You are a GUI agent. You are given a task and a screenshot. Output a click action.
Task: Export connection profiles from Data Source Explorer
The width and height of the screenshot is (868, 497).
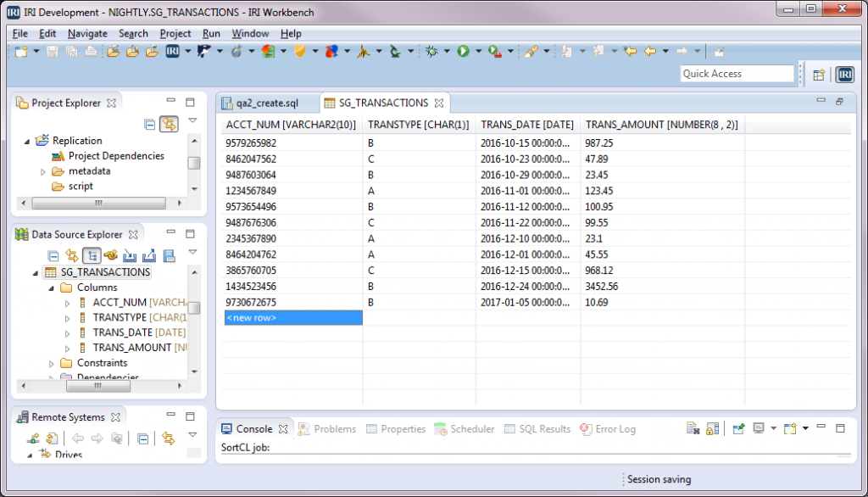(x=149, y=256)
